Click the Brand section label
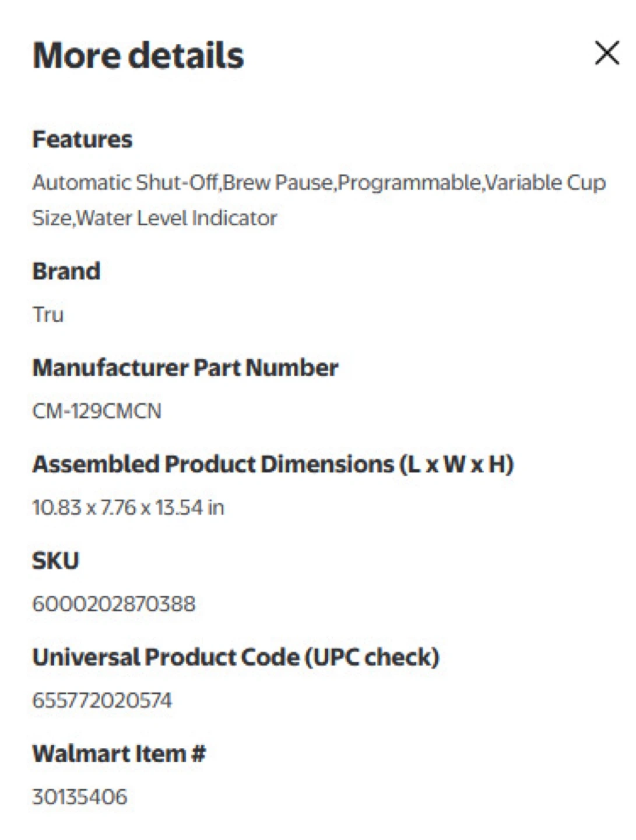636x840 pixels. (x=66, y=271)
